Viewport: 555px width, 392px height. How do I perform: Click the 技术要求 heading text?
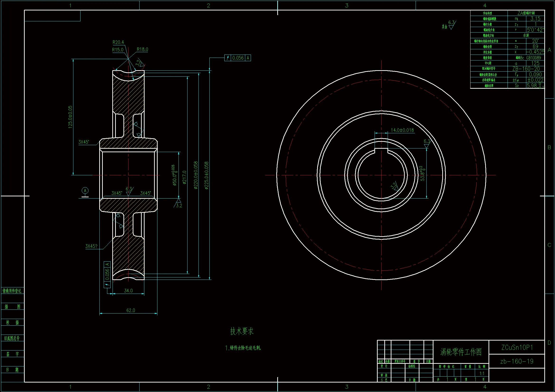tap(242, 331)
